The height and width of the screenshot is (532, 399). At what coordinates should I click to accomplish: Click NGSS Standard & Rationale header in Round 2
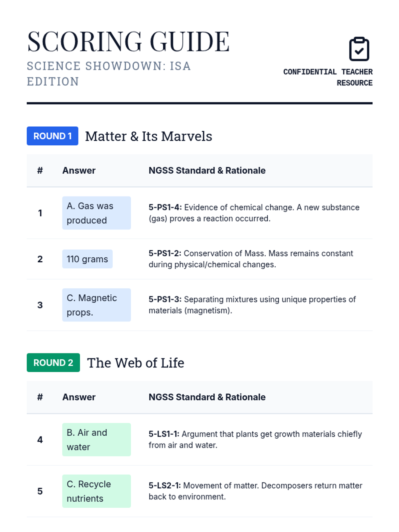pos(207,397)
